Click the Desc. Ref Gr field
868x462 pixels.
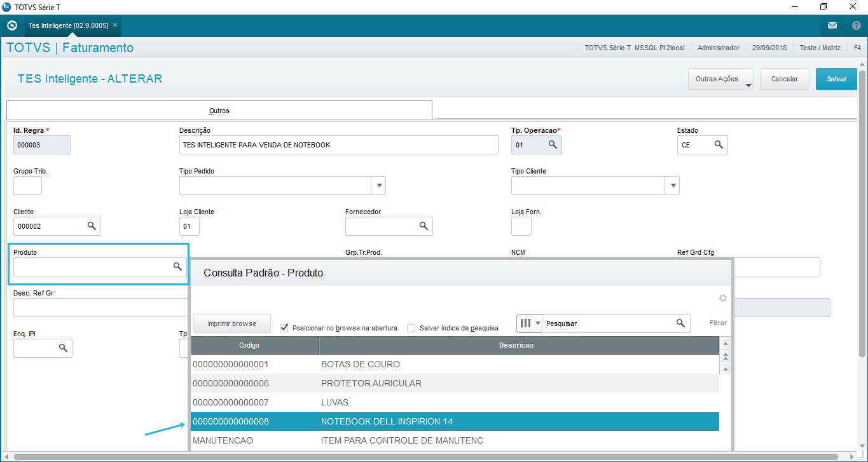pos(101,308)
